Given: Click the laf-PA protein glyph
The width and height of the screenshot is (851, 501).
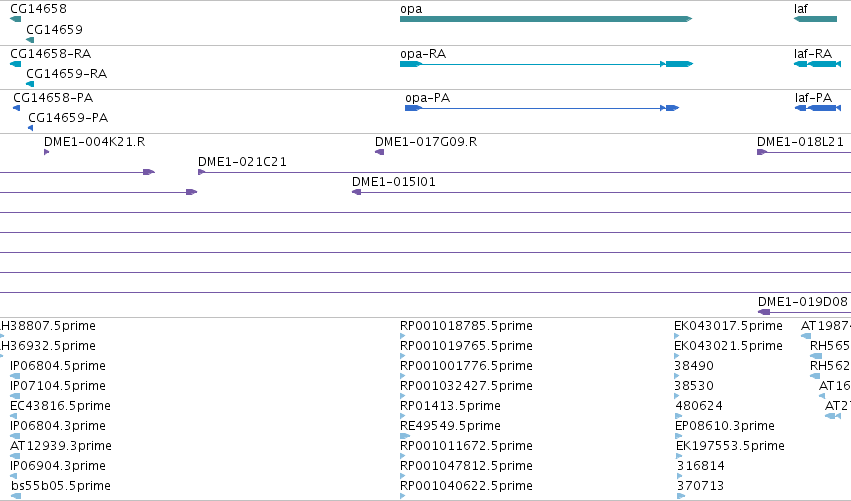Looking at the screenshot, I should [x=817, y=108].
